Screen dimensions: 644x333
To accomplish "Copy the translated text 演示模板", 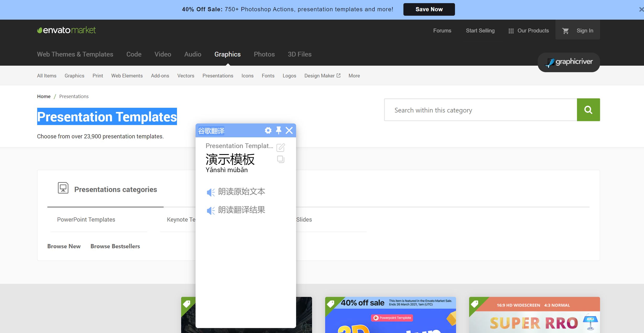I will point(281,159).
